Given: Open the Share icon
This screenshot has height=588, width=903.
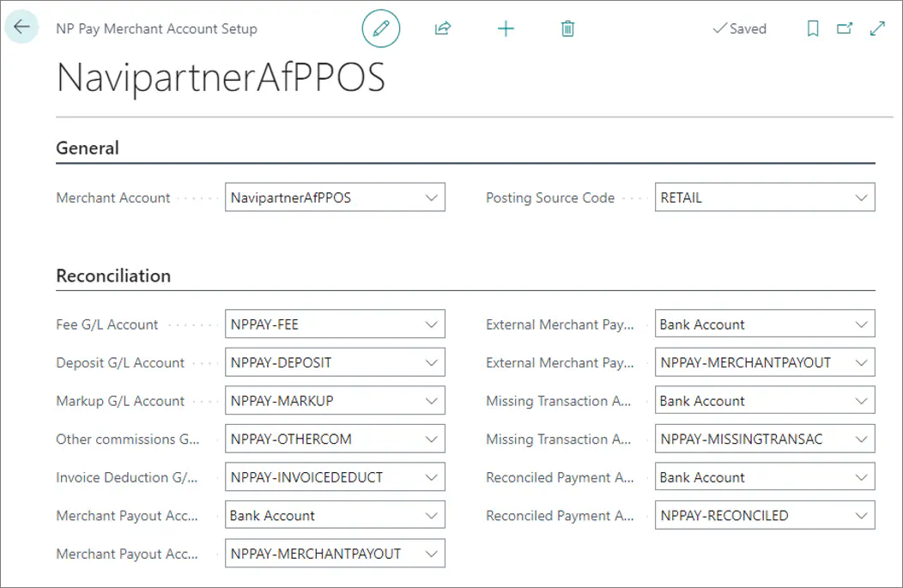Looking at the screenshot, I should pyautogui.click(x=443, y=28).
